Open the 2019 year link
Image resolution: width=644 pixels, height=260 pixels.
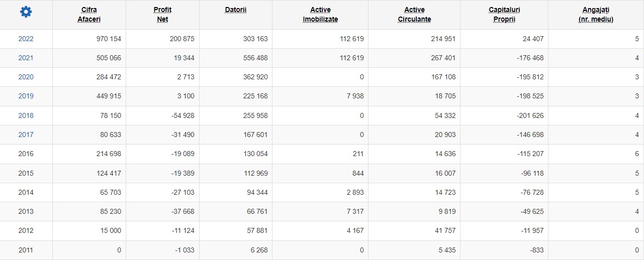click(26, 96)
